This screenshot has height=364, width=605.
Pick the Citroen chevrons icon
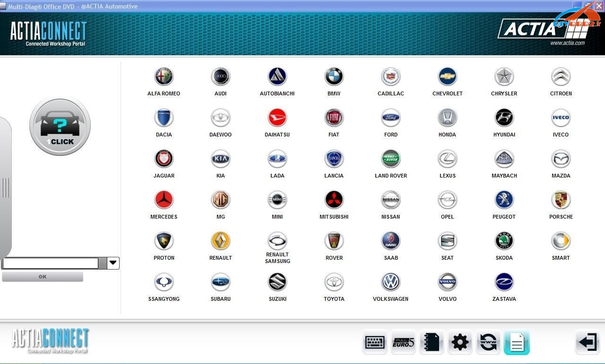pos(561,76)
